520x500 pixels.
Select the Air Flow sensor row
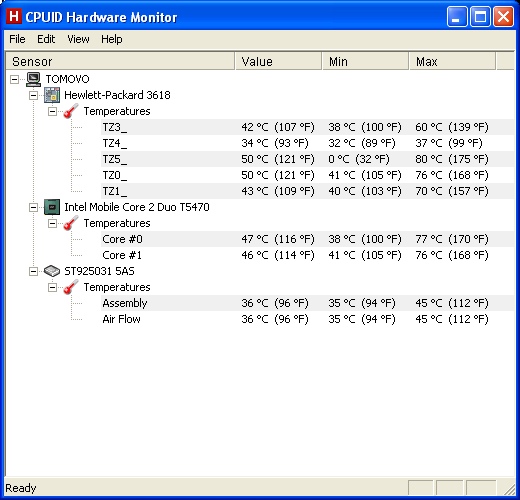(307, 319)
